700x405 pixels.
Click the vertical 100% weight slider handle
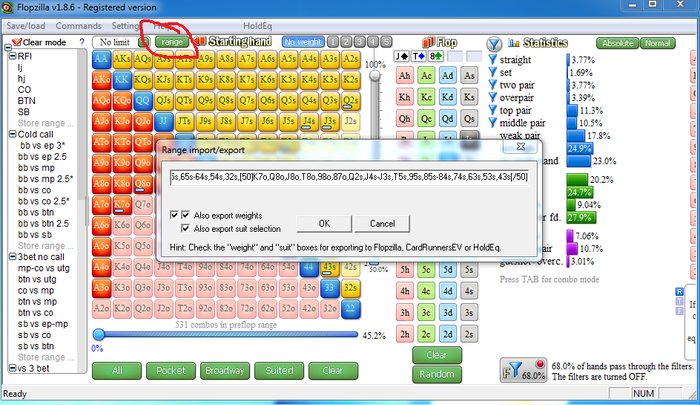point(375,75)
